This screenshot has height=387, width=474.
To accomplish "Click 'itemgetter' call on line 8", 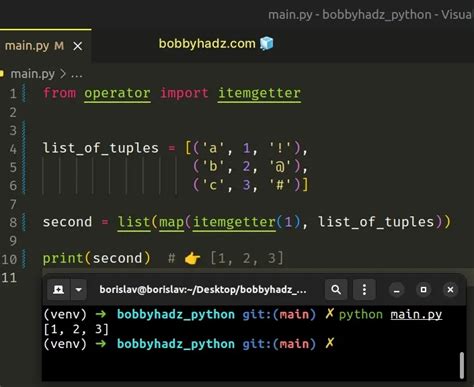I will (x=234, y=222).
